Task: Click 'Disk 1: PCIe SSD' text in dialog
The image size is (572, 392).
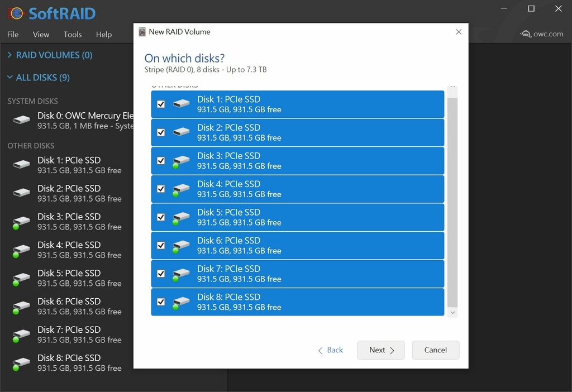Action: pyautogui.click(x=228, y=99)
